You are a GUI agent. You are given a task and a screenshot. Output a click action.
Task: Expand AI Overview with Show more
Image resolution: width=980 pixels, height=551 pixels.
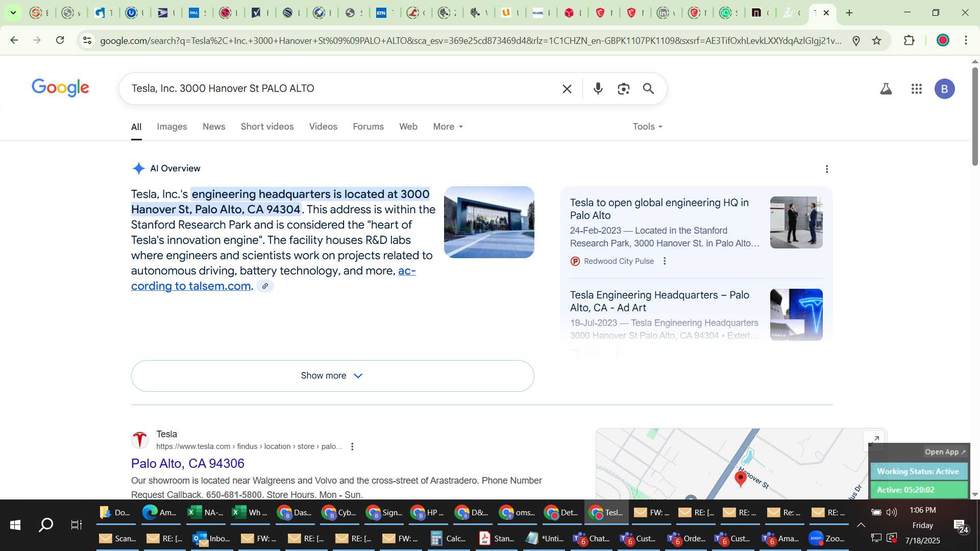click(x=332, y=376)
